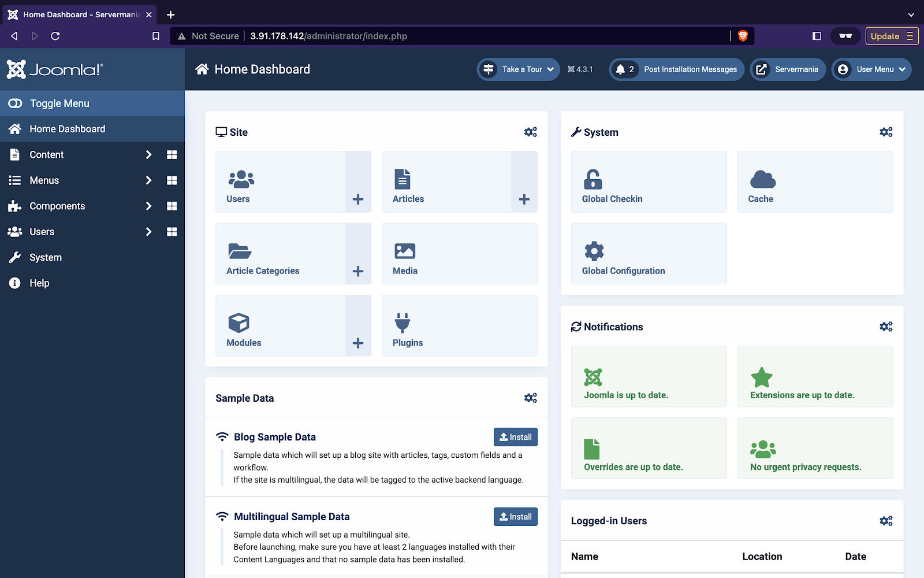The width and height of the screenshot is (924, 578).
Task: Click Extensions are up to date tile
Action: [815, 376]
